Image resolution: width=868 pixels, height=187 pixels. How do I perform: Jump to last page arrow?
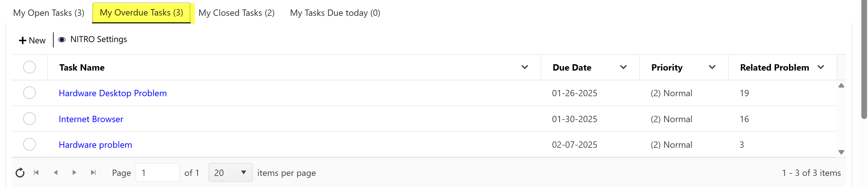93,172
